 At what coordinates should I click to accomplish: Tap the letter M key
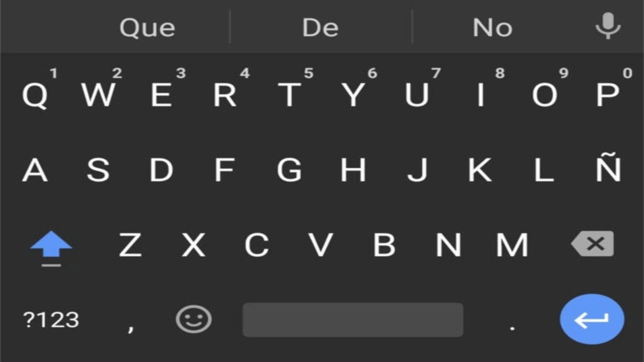[512, 245]
